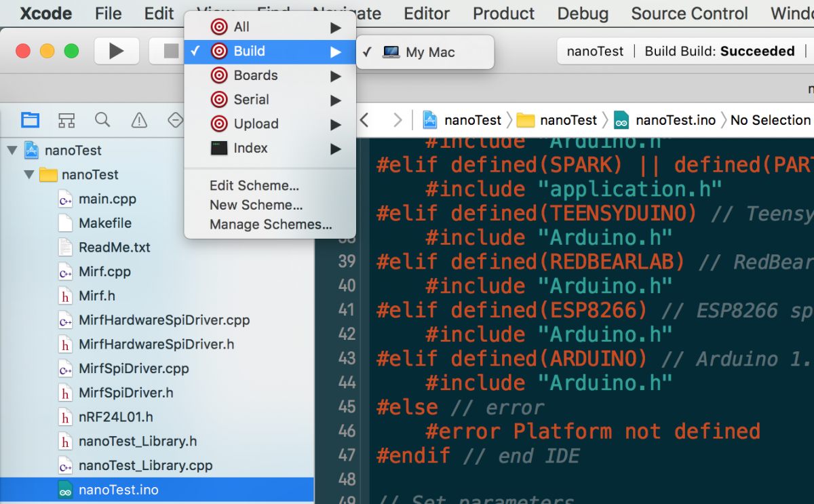Choose the All scheme from the menu
Screen dimensions: 814x504
point(270,27)
